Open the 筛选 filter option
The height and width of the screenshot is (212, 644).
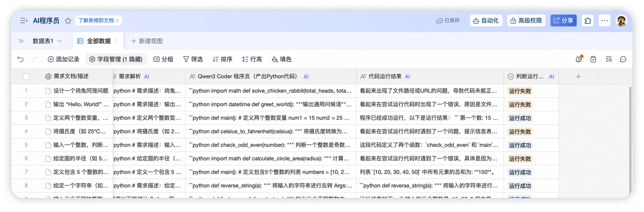193,59
